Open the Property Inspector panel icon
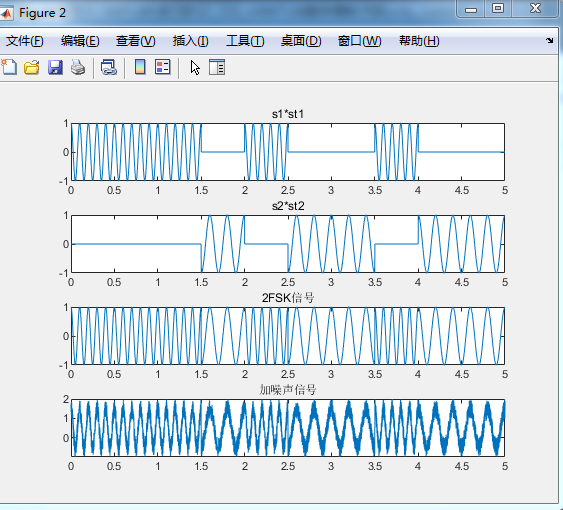Image resolution: width=563 pixels, height=510 pixels. click(x=217, y=67)
